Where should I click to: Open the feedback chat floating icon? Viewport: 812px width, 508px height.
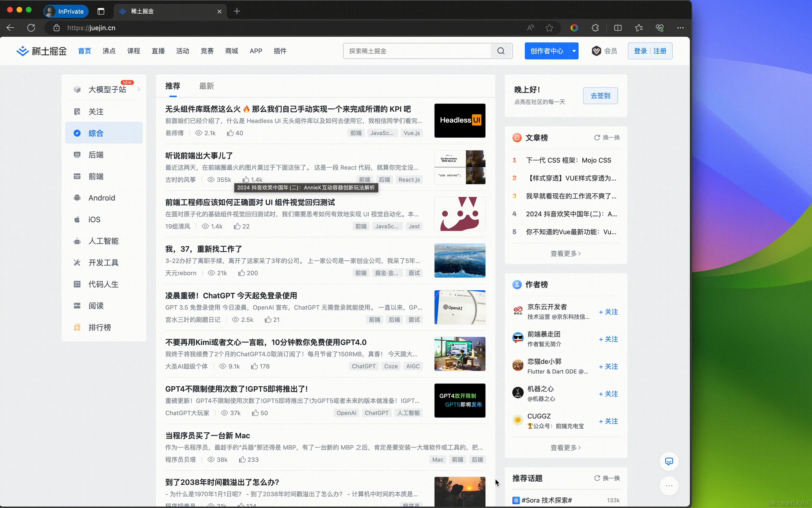coord(669,461)
